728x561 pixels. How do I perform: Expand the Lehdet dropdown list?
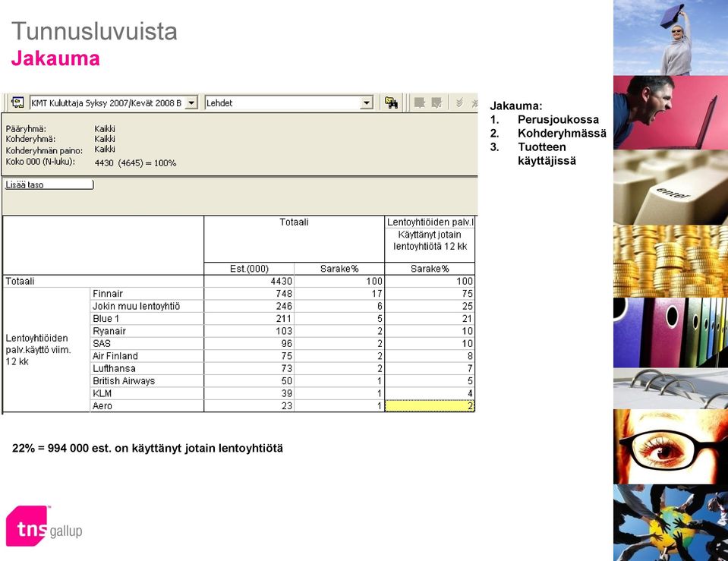(x=367, y=102)
